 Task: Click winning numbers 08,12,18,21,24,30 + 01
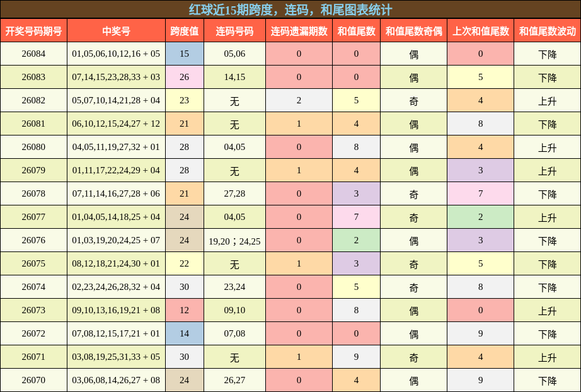(116, 264)
